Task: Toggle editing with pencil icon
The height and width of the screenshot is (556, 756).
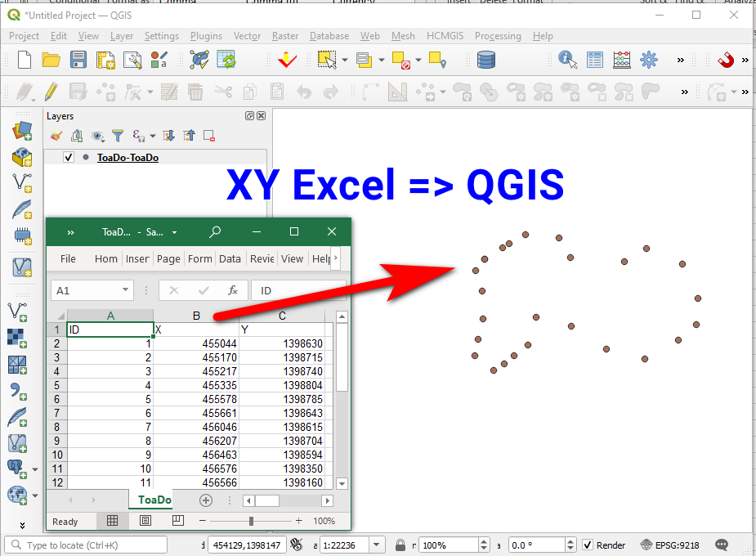Action: [x=51, y=91]
